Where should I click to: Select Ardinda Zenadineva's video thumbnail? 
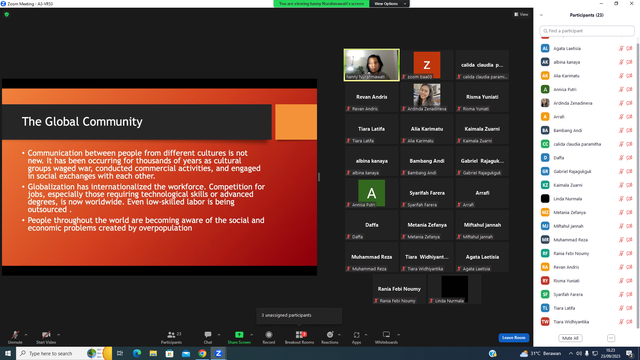[427, 97]
